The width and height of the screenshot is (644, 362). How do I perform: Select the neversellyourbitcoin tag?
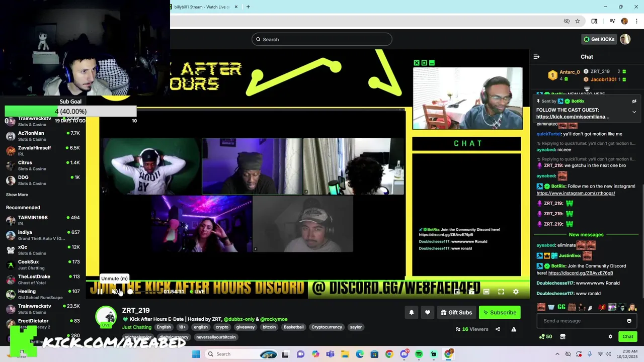point(216,337)
